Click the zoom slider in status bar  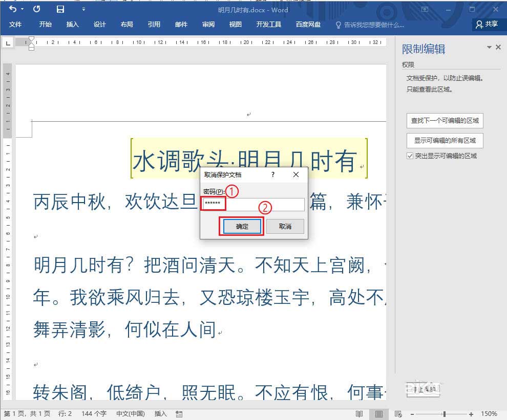coord(444,413)
